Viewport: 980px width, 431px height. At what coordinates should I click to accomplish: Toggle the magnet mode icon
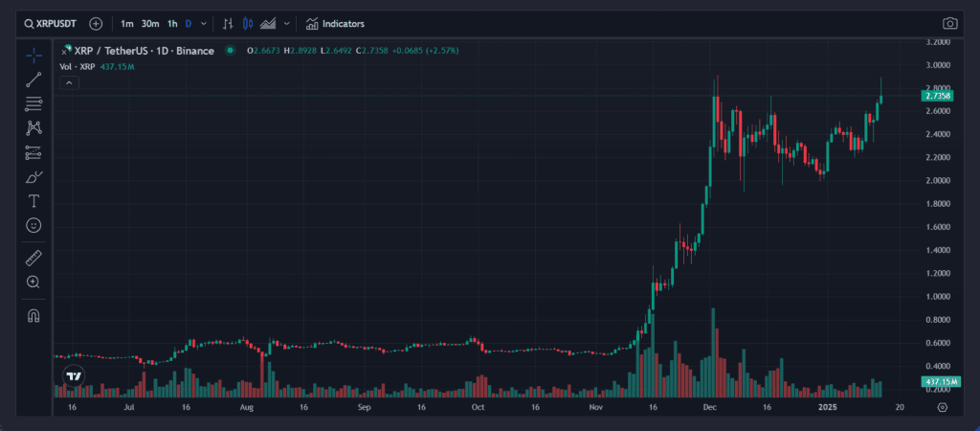pos(33,316)
